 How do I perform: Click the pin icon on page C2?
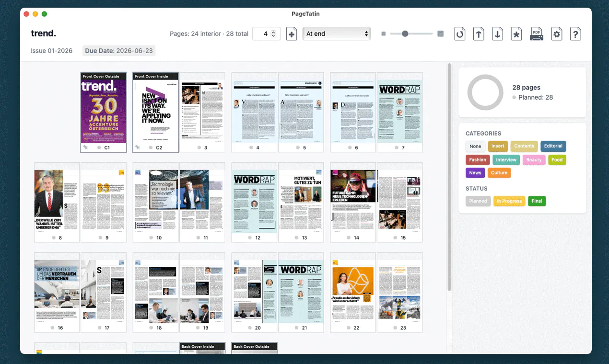(x=138, y=148)
